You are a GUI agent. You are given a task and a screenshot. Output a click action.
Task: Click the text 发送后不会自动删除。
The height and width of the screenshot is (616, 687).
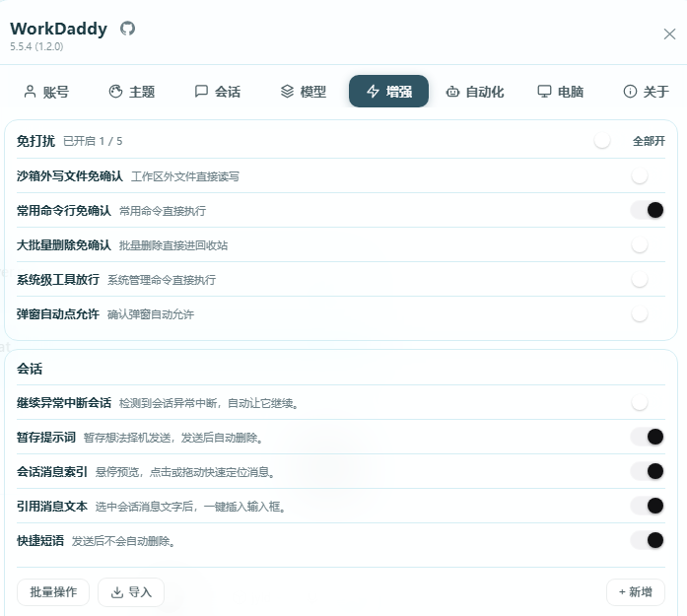[x=123, y=541]
